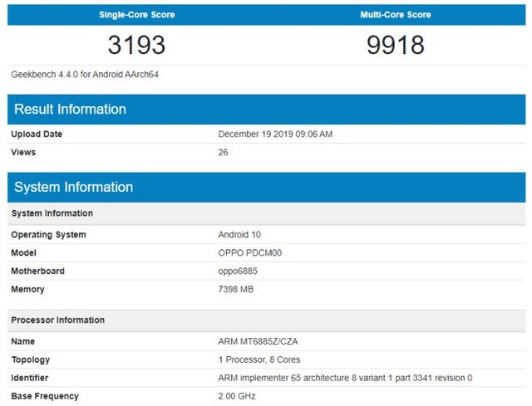Screen dimensions: 532x406
Task: Click the Result Information section header
Action: 266,109
